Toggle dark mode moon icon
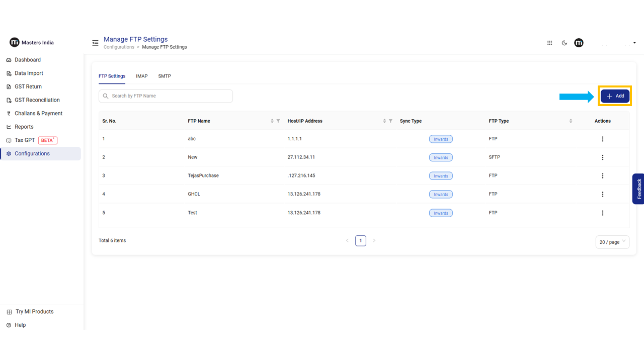 click(565, 43)
